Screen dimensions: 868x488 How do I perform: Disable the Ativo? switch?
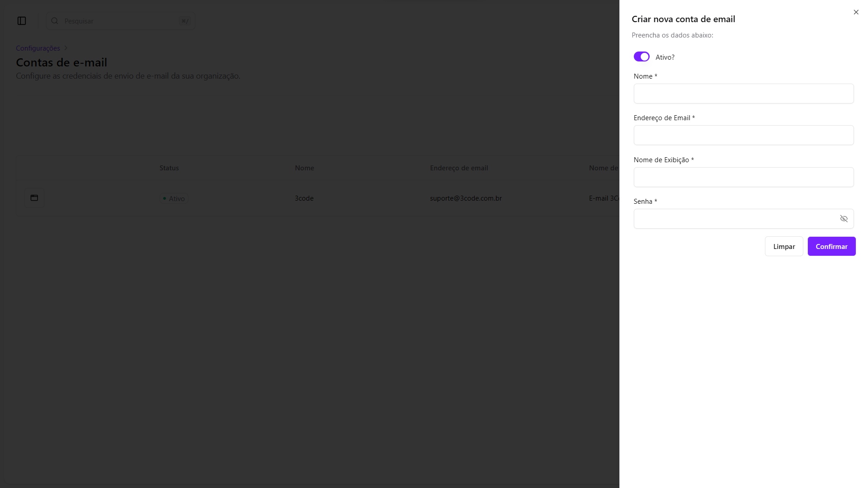coord(642,57)
